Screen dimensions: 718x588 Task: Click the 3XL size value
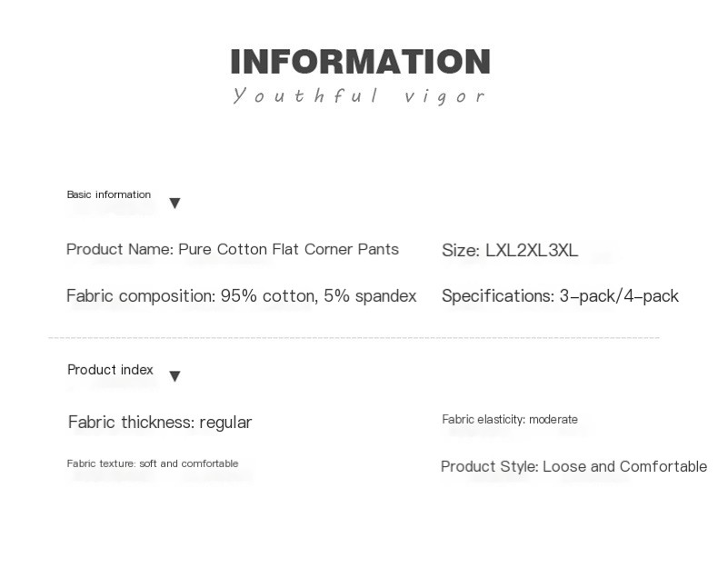pyautogui.click(x=563, y=251)
